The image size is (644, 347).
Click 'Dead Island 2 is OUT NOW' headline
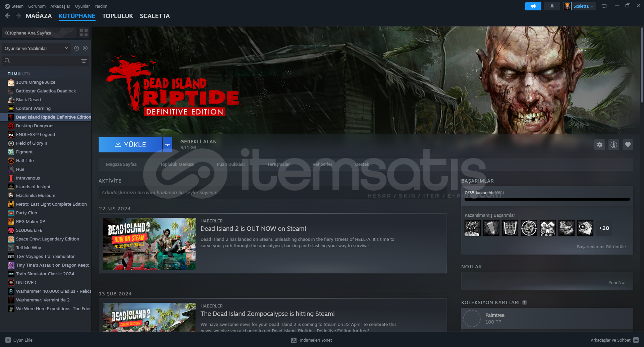[253, 229]
